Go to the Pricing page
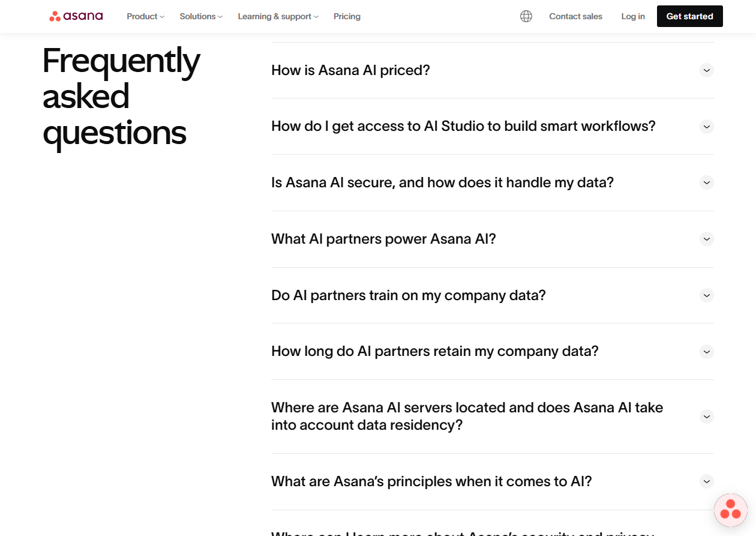This screenshot has width=756, height=536. coord(347,16)
